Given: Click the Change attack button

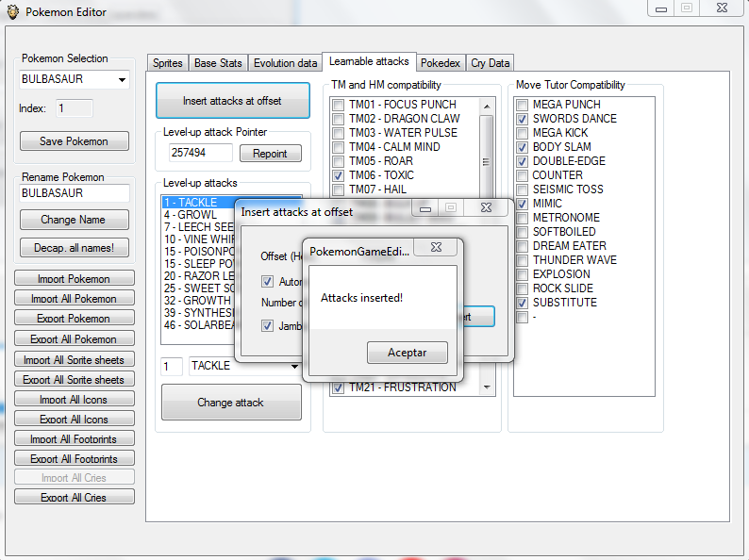Looking at the screenshot, I should [x=231, y=403].
